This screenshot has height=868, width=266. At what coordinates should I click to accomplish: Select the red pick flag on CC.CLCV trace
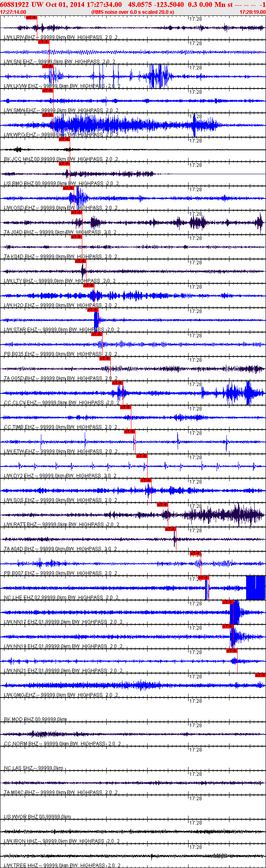117,383
